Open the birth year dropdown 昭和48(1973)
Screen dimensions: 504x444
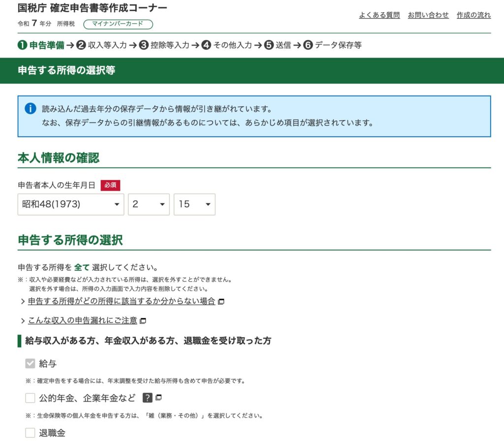tap(71, 204)
